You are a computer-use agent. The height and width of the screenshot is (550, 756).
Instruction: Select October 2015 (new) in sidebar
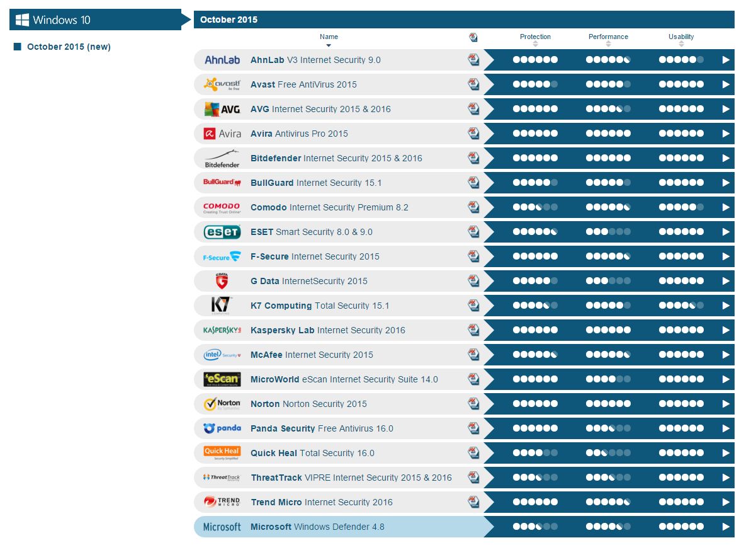click(69, 47)
